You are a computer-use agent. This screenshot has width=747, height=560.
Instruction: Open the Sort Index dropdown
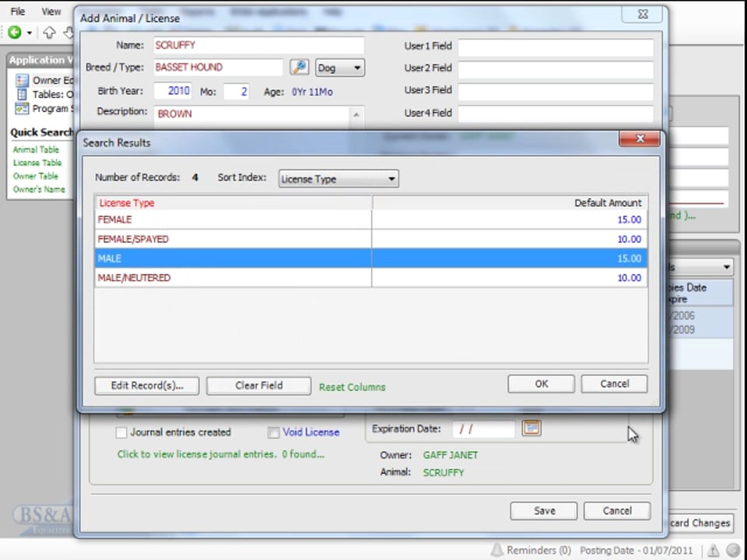338,179
